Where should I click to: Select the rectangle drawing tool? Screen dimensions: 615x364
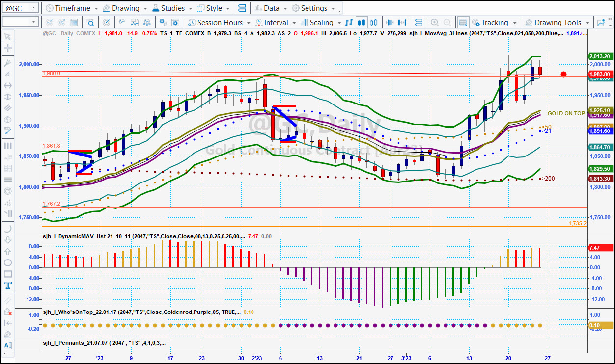[x=7, y=274]
